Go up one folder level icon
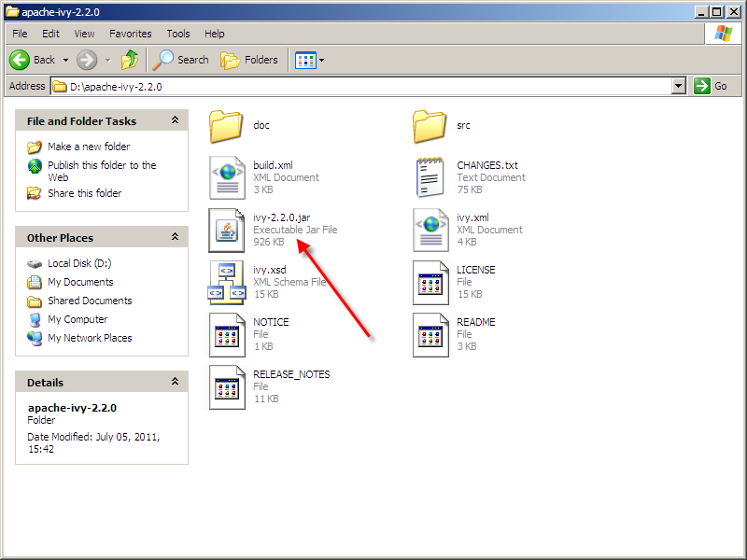This screenshot has width=747, height=560. pos(130,60)
